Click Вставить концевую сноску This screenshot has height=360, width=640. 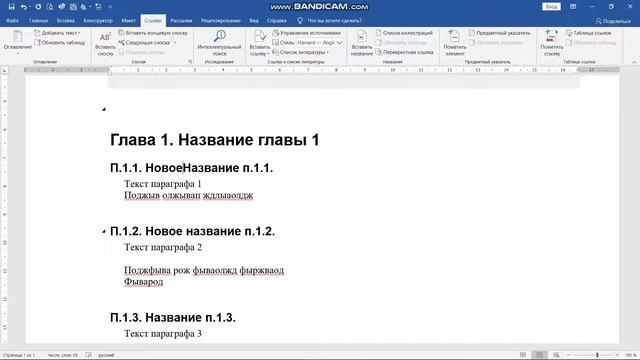153,33
